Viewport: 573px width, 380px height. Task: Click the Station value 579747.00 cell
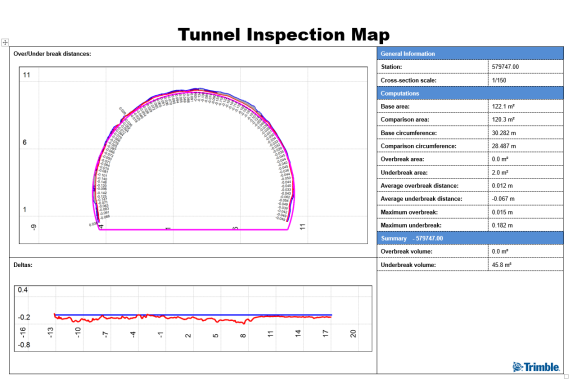pos(525,66)
